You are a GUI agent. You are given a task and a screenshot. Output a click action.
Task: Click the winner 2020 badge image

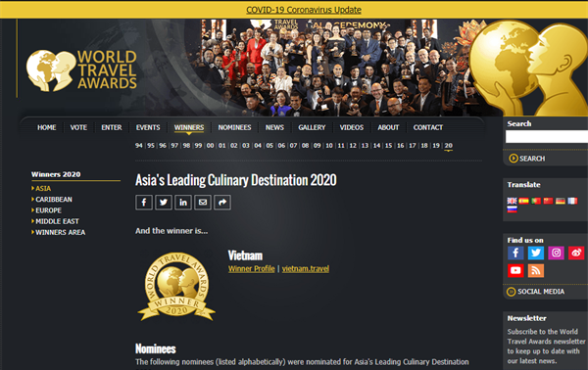click(x=176, y=287)
